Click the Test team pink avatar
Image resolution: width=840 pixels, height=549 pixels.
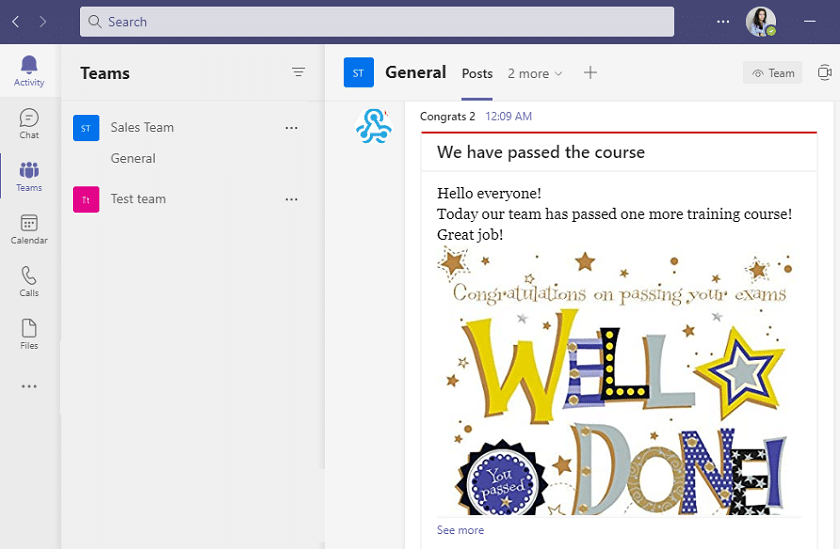tap(86, 199)
